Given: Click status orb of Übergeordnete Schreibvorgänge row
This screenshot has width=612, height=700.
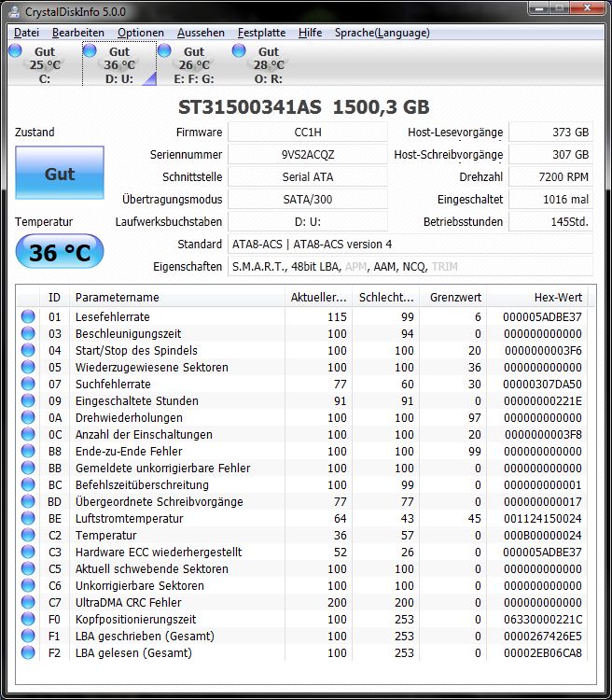Looking at the screenshot, I should [x=28, y=502].
